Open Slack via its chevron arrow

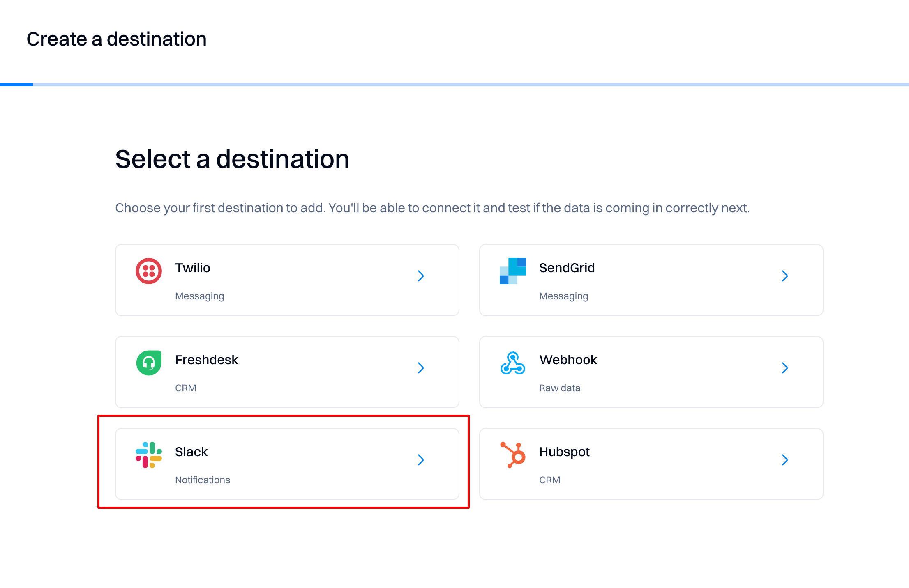(420, 460)
